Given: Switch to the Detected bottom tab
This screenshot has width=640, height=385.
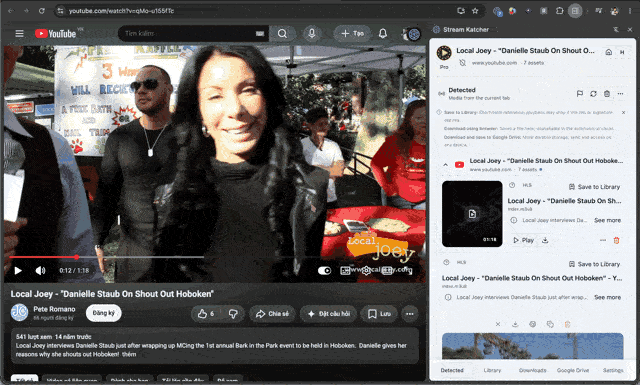Looking at the screenshot, I should 452,370.
